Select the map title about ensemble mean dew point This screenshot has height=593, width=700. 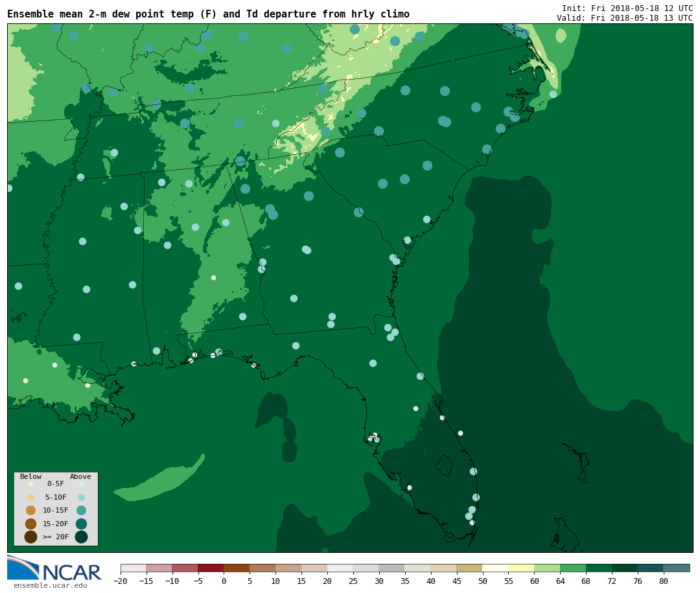point(209,14)
